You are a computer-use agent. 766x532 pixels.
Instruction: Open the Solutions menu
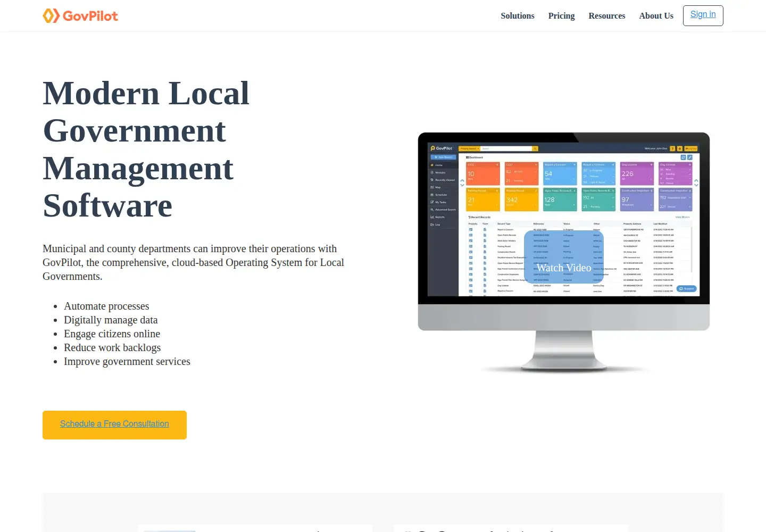coord(518,16)
